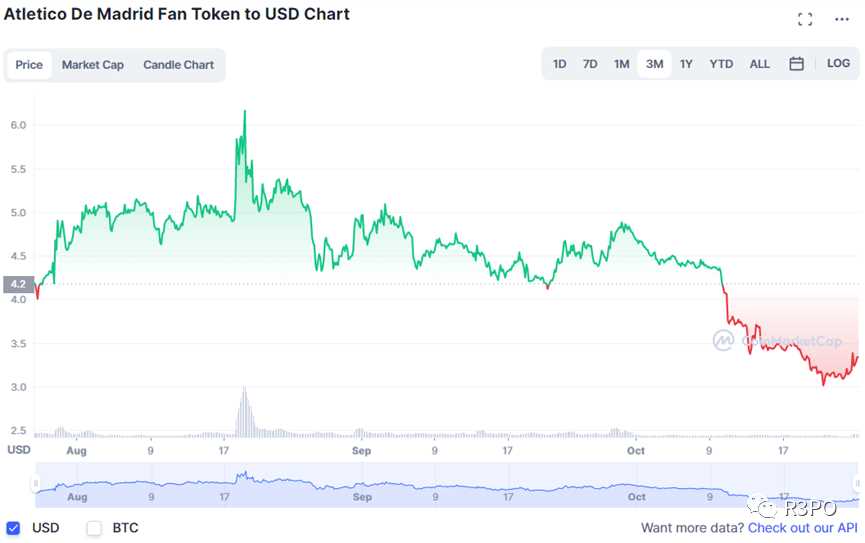Image resolution: width=865 pixels, height=543 pixels.
Task: Click the left handle of the range slider
Action: [x=36, y=484]
